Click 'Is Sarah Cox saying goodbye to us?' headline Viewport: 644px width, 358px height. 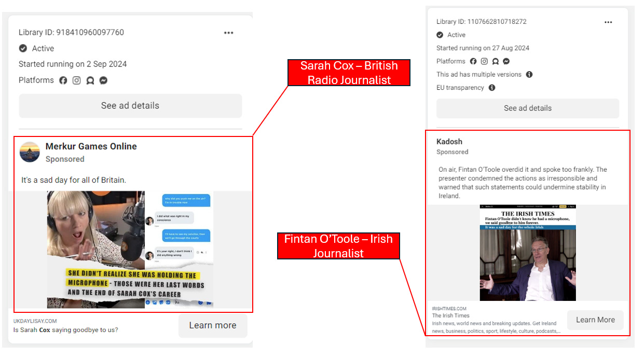tap(66, 329)
